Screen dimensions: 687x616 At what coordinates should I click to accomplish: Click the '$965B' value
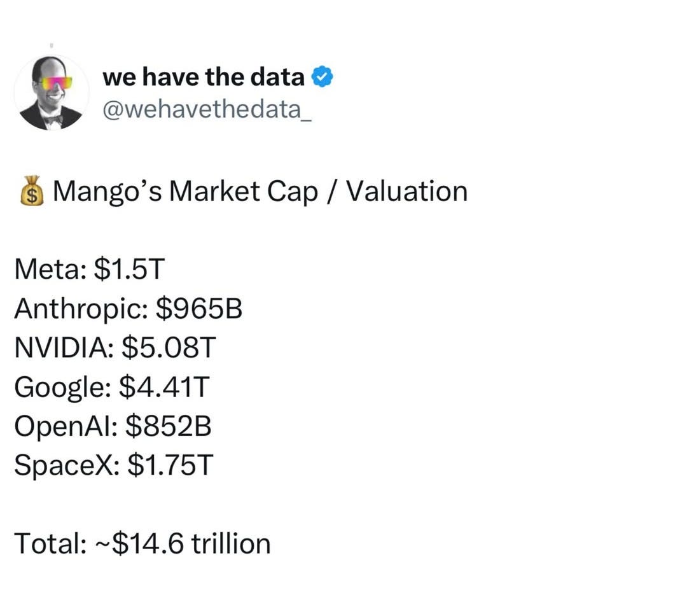[199, 309]
